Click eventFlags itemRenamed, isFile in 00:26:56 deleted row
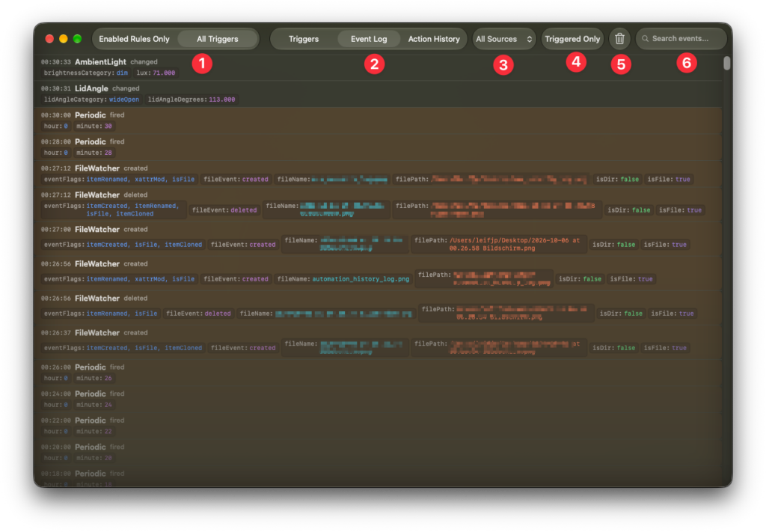Image resolution: width=766 pixels, height=532 pixels. pyautogui.click(x=101, y=314)
